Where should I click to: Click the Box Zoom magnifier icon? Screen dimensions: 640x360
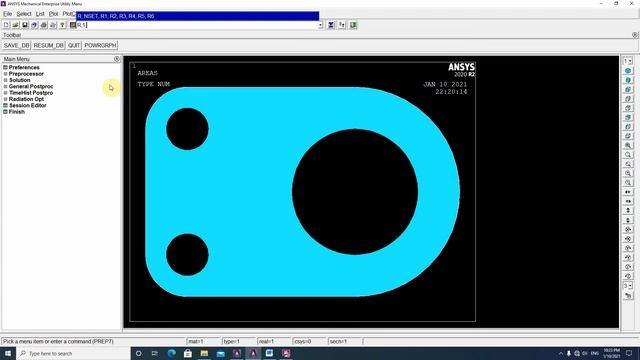(x=628, y=155)
